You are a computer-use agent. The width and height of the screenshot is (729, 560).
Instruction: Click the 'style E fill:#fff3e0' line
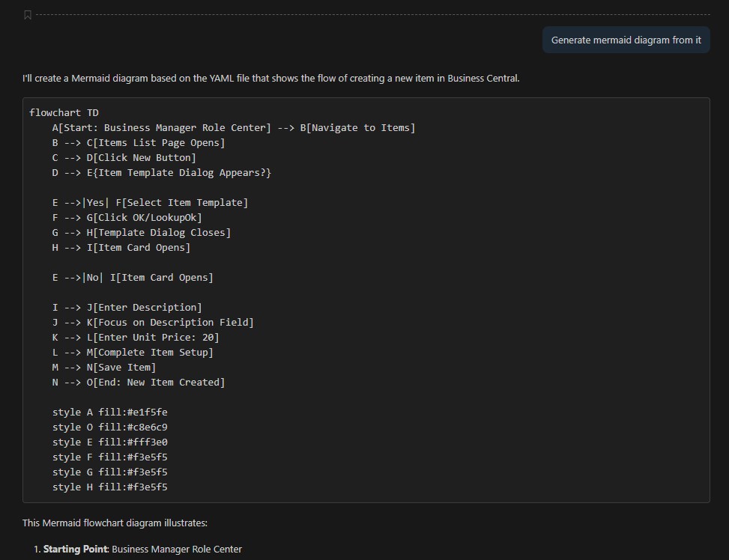[109, 442]
